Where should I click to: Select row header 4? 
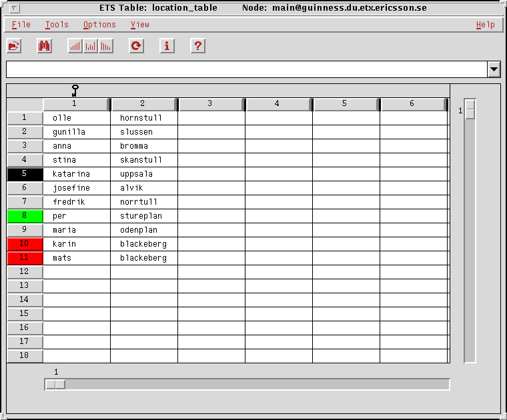pyautogui.click(x=25, y=160)
